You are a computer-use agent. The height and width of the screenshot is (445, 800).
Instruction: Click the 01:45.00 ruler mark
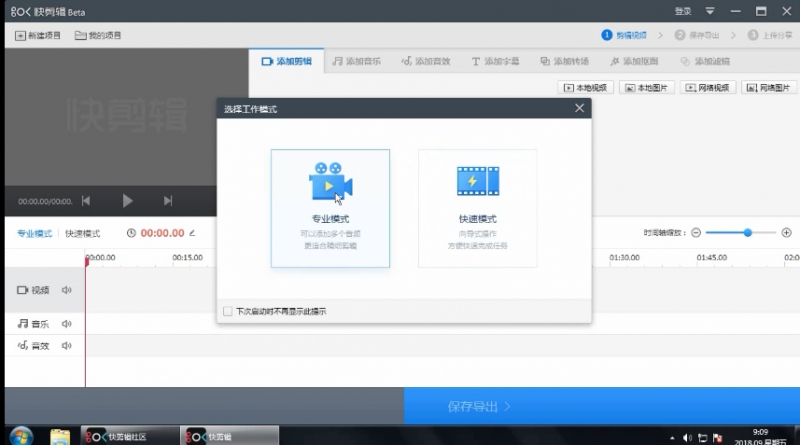pyautogui.click(x=712, y=258)
